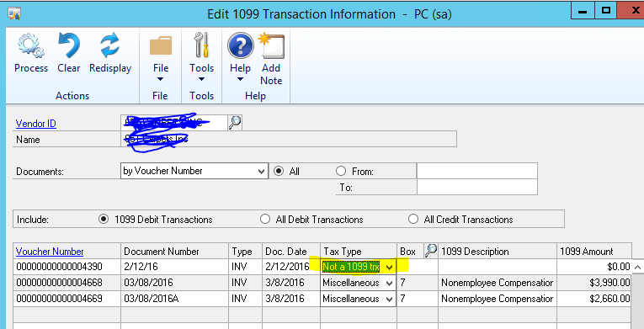Viewport: 644px width, 329px height.
Task: Click the Document Number column header
Action: click(175, 251)
